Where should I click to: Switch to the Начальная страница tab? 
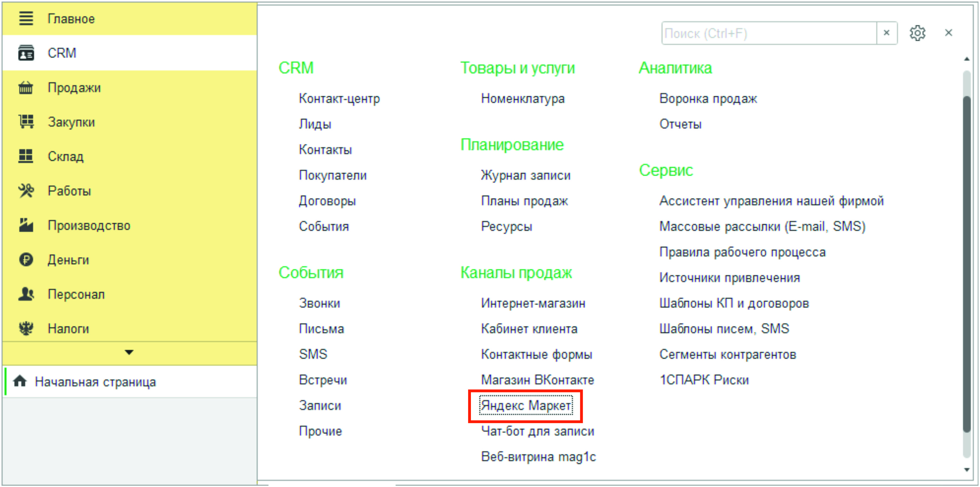pyautogui.click(x=95, y=382)
